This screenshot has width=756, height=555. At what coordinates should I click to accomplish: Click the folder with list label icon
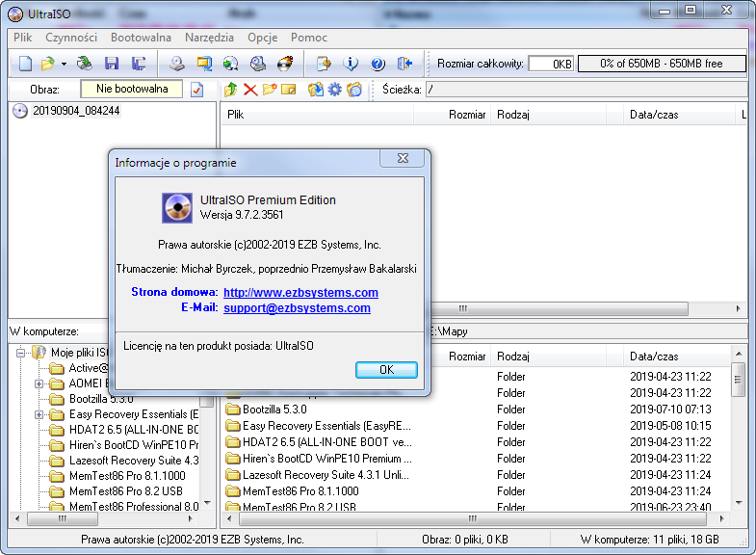[354, 90]
